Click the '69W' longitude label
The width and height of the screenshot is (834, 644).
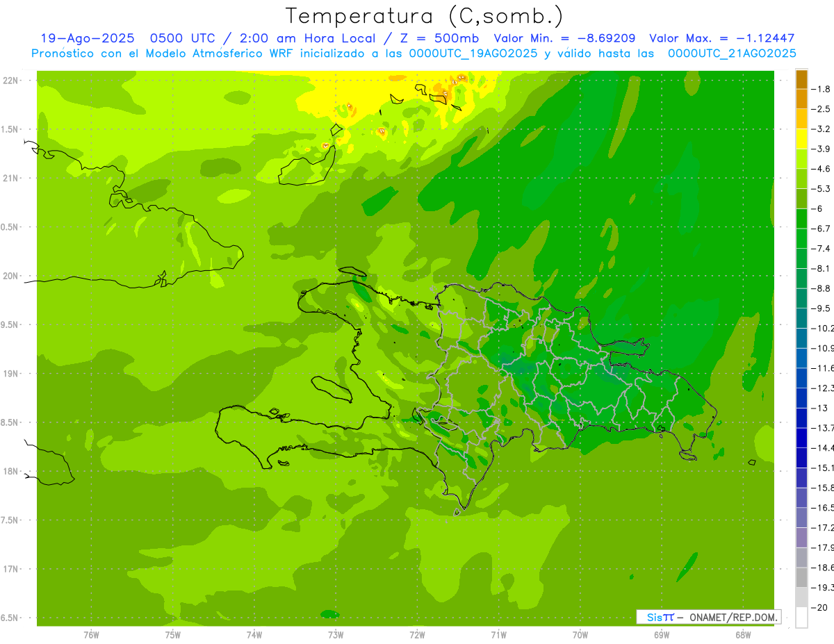(x=662, y=635)
